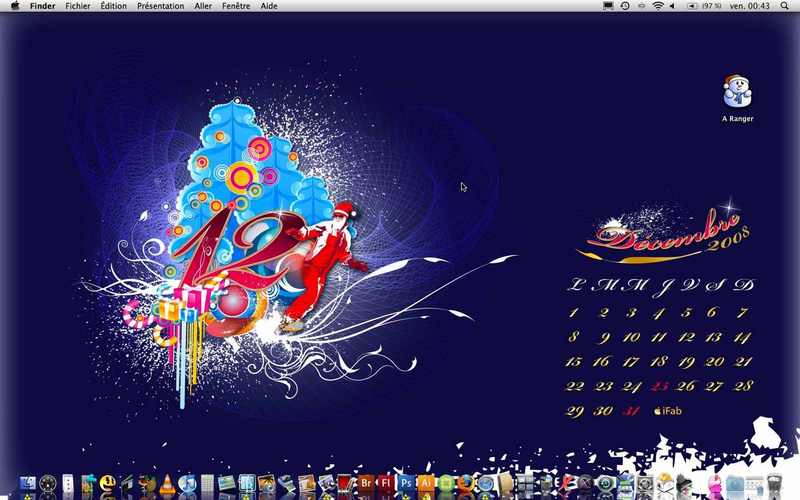Open the Apple menu
This screenshot has height=500, width=800.
click(x=15, y=6)
